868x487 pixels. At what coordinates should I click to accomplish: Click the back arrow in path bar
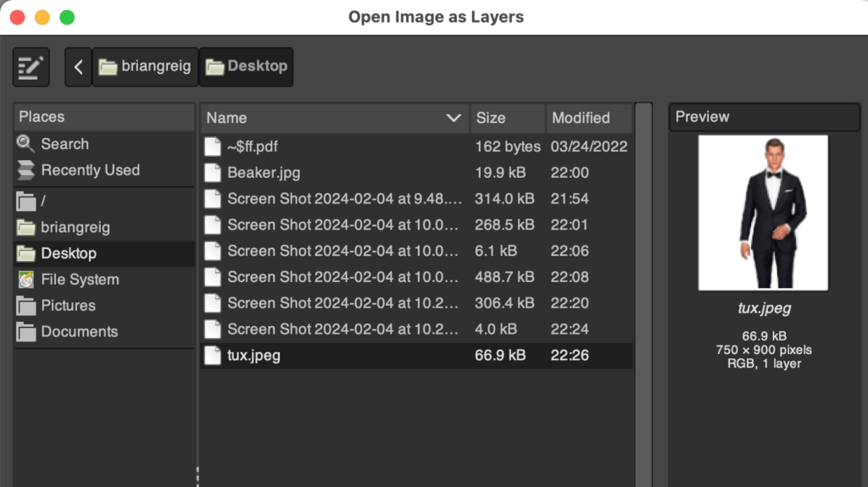78,67
